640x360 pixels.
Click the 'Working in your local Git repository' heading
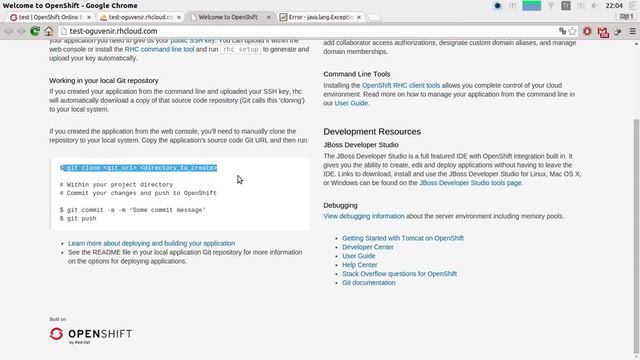tap(104, 81)
